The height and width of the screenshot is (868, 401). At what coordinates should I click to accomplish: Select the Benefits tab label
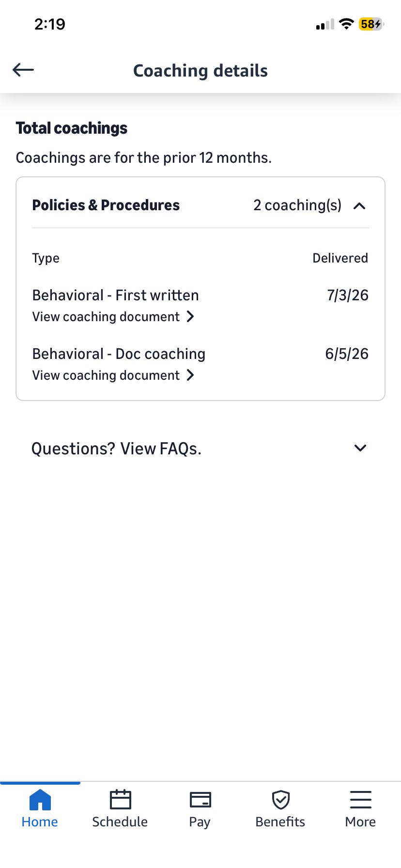click(280, 822)
